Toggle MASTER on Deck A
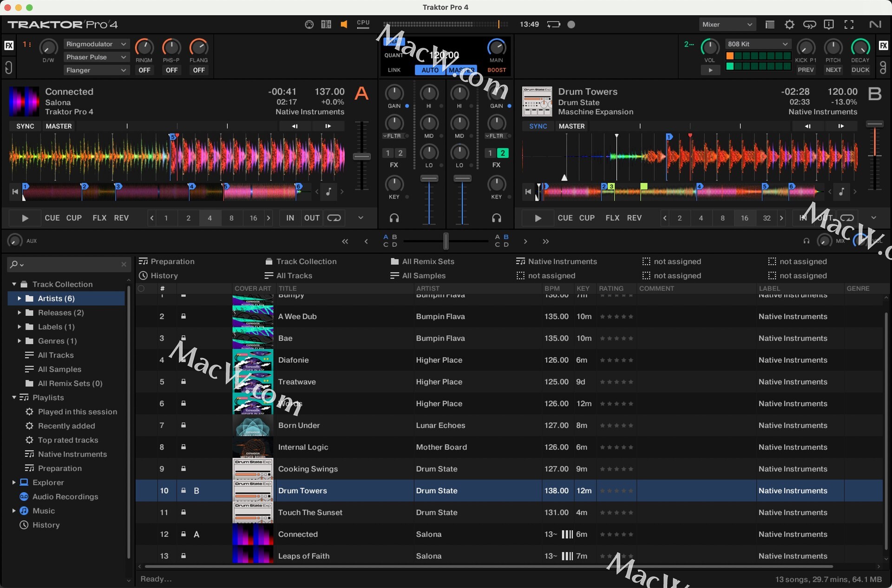The width and height of the screenshot is (892, 588). click(59, 126)
